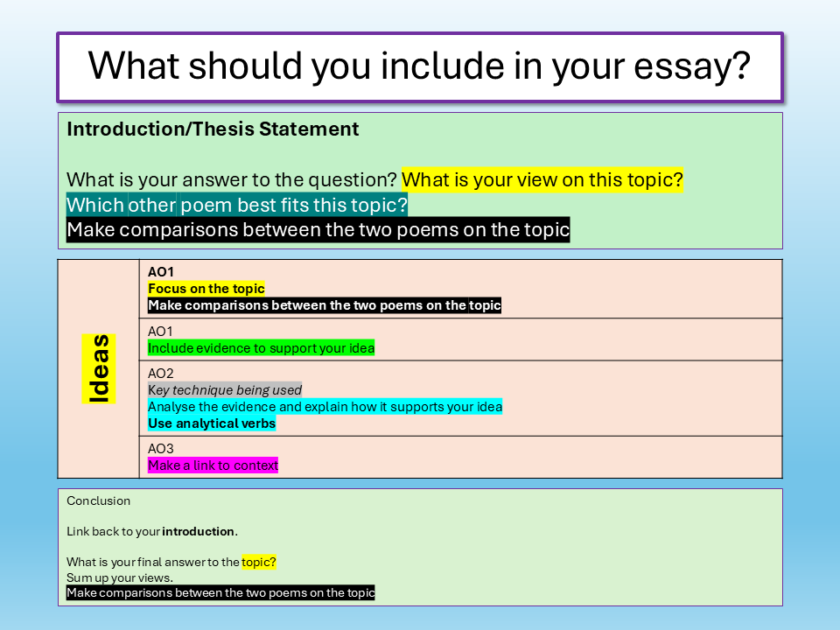Screen dimensions: 840x630
Task: Select the bold 'AO1' heading in first row
Action: click(x=161, y=272)
